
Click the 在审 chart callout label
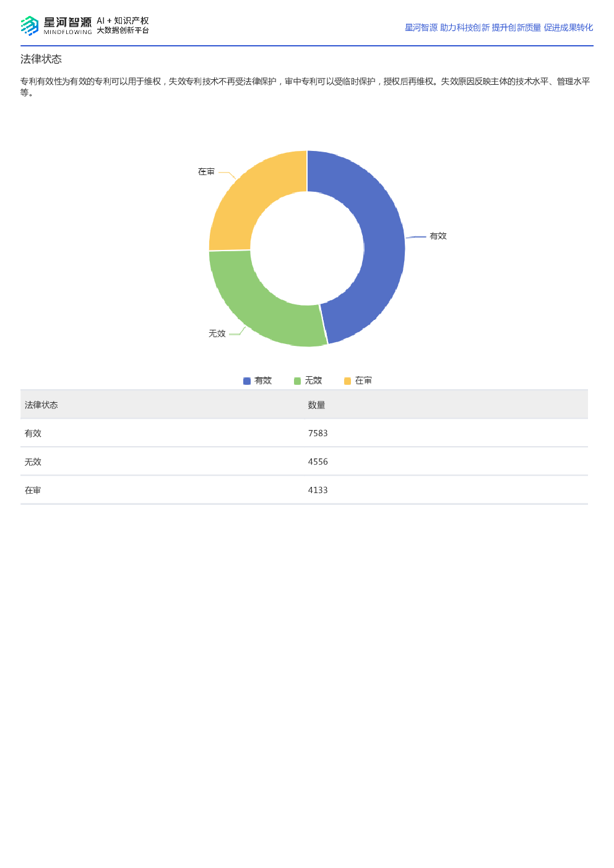pos(206,172)
